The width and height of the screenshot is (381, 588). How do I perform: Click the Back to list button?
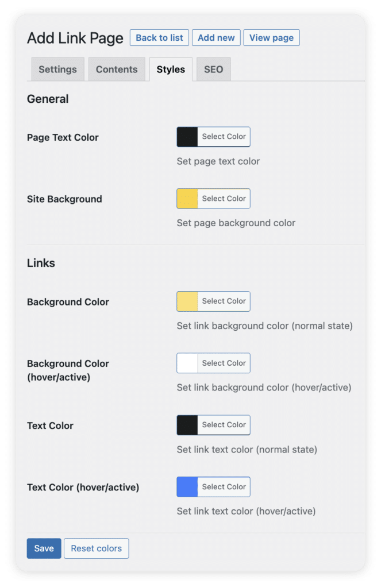[159, 38]
